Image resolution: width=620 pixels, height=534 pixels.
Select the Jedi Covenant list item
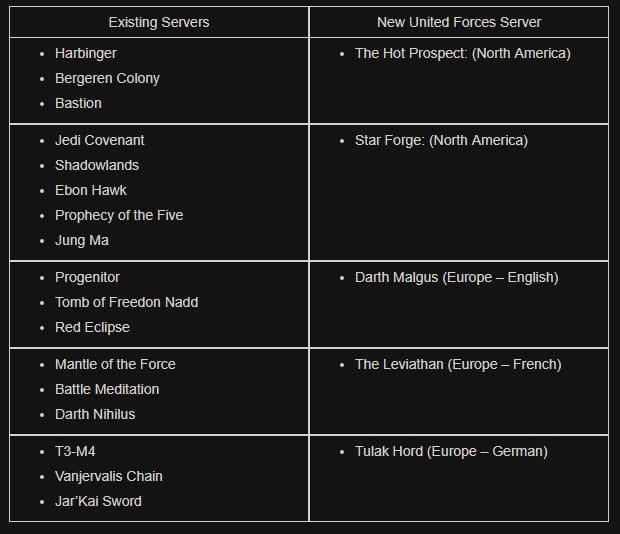(99, 140)
